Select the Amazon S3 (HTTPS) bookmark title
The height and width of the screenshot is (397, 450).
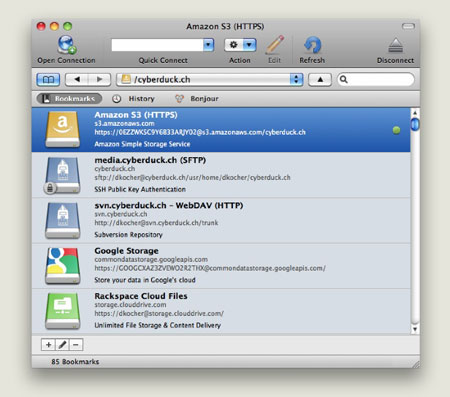tap(136, 115)
